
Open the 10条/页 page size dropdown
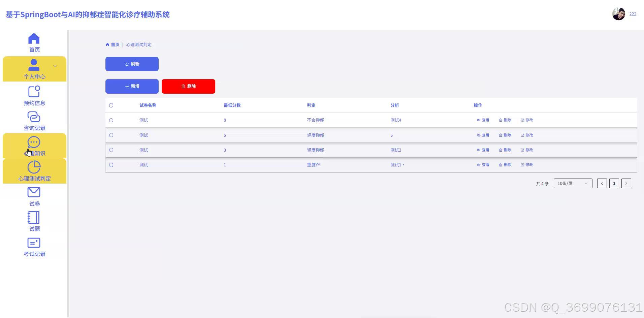pyautogui.click(x=573, y=183)
